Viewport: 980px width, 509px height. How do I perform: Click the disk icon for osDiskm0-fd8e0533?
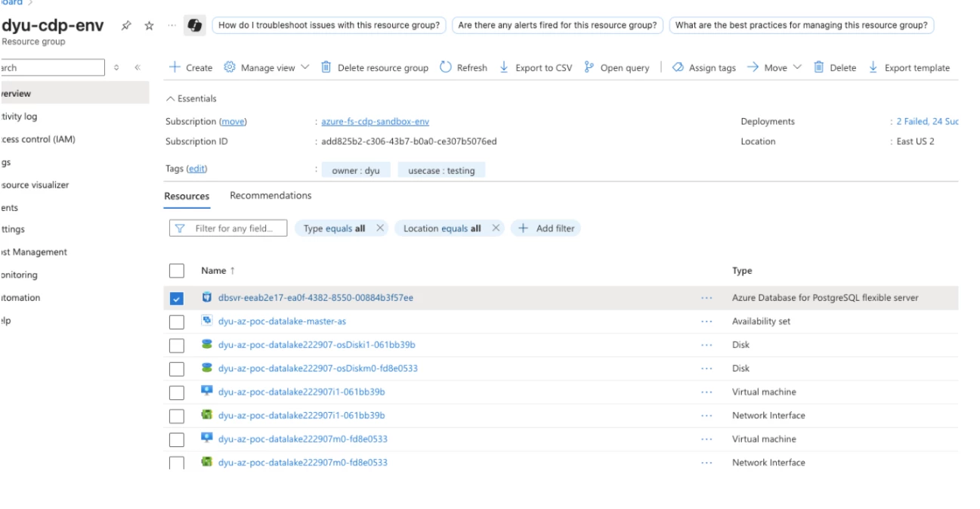pos(207,368)
